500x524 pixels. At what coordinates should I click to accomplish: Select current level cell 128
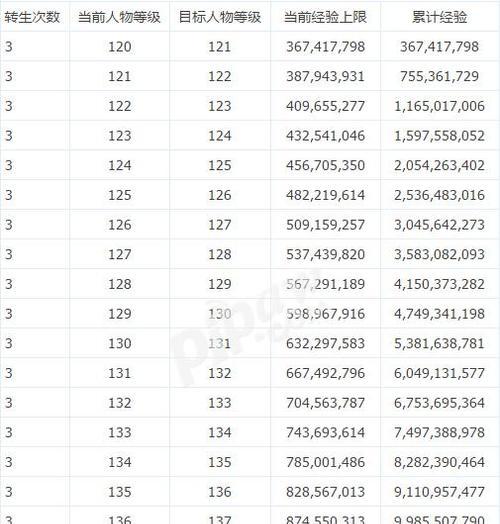[x=119, y=284]
